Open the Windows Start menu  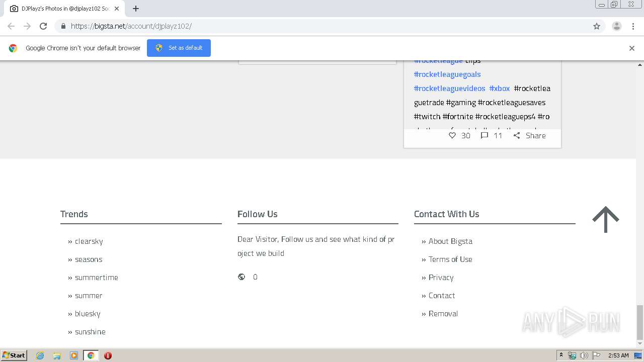[14, 355]
